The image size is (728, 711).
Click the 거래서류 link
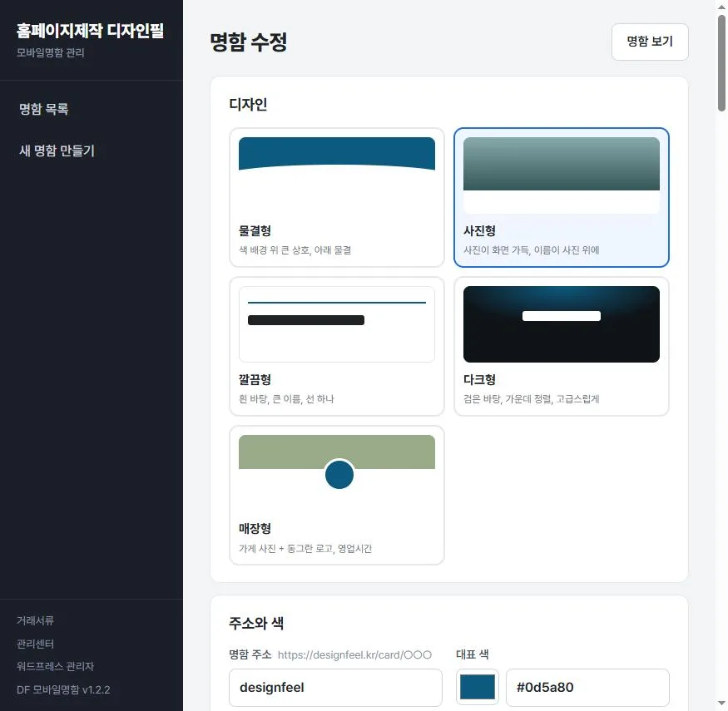pos(35,620)
